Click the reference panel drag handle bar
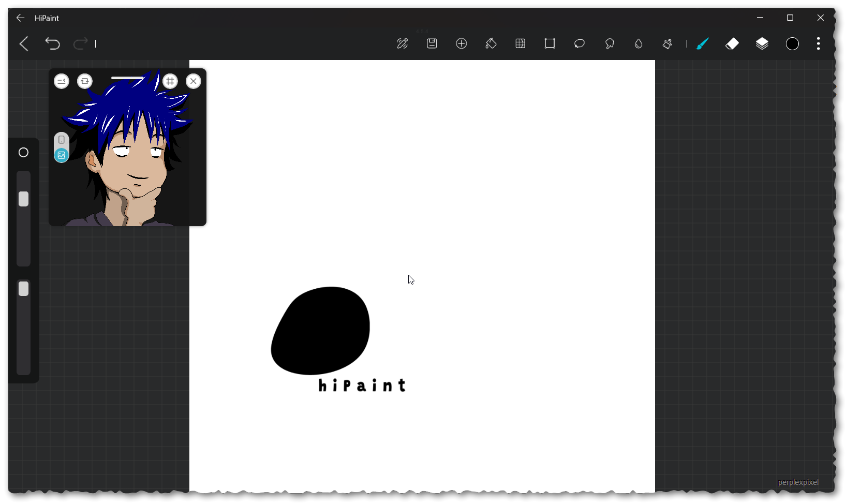This screenshot has height=504, width=847. point(128,78)
